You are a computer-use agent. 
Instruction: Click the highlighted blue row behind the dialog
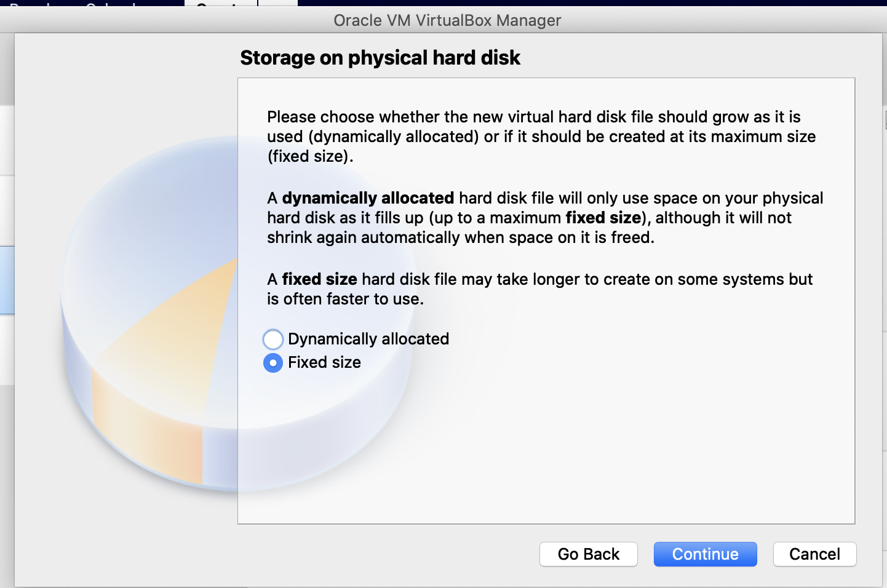[x=7, y=280]
